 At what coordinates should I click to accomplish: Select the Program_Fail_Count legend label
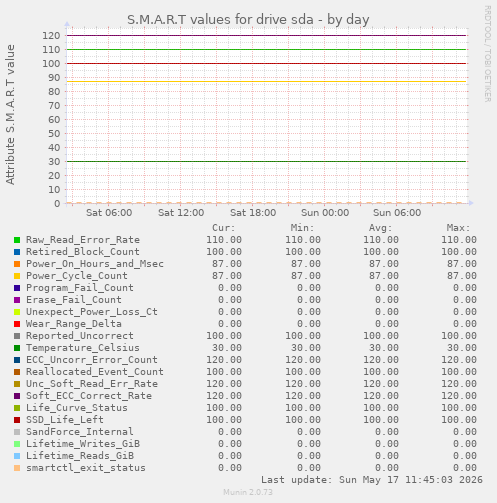[x=80, y=288]
